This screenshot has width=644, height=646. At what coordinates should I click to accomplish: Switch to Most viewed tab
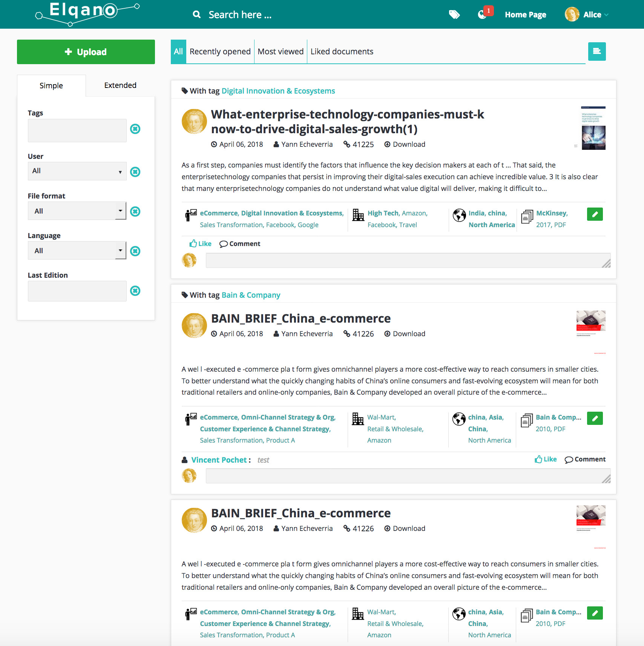coord(281,52)
